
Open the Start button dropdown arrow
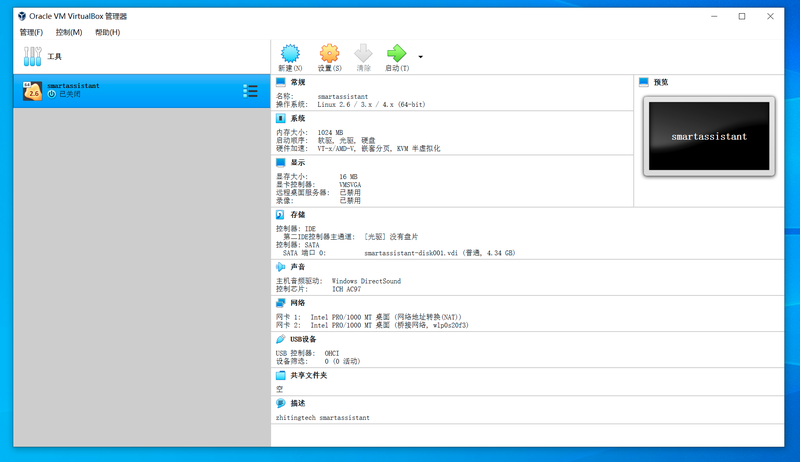click(x=420, y=57)
